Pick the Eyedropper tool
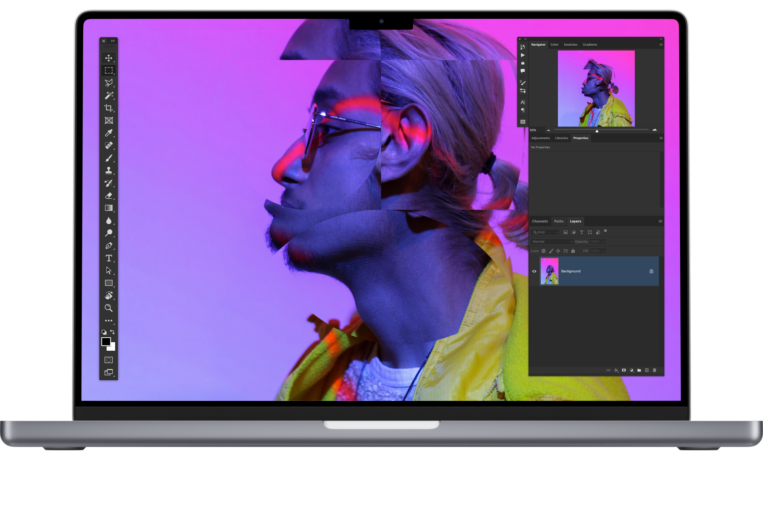763x532 pixels. 109,133
